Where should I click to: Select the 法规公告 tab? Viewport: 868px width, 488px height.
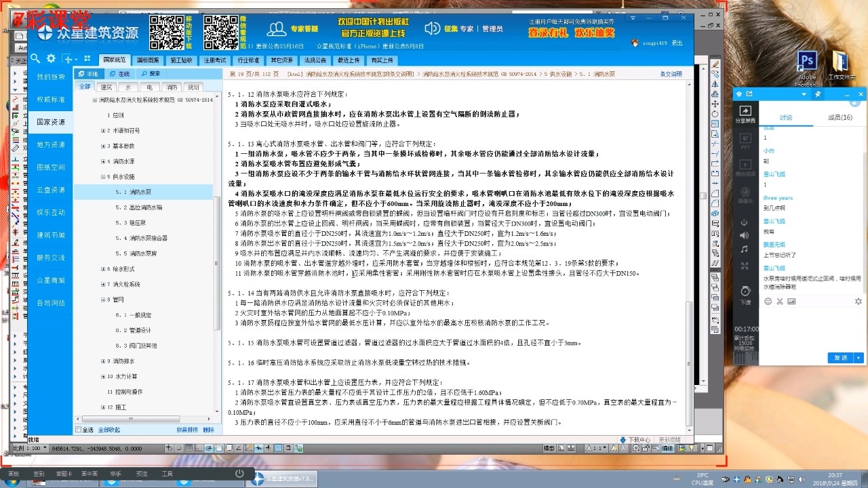pos(315,60)
